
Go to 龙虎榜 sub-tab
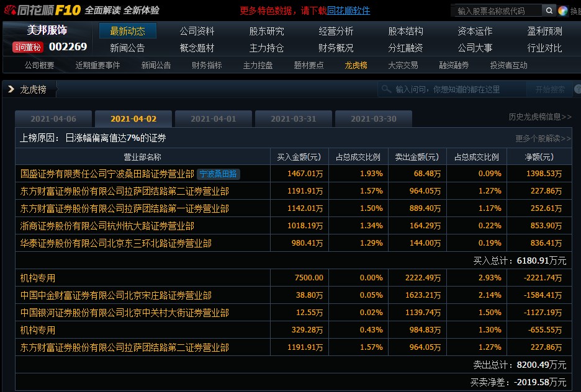pyautogui.click(x=356, y=66)
